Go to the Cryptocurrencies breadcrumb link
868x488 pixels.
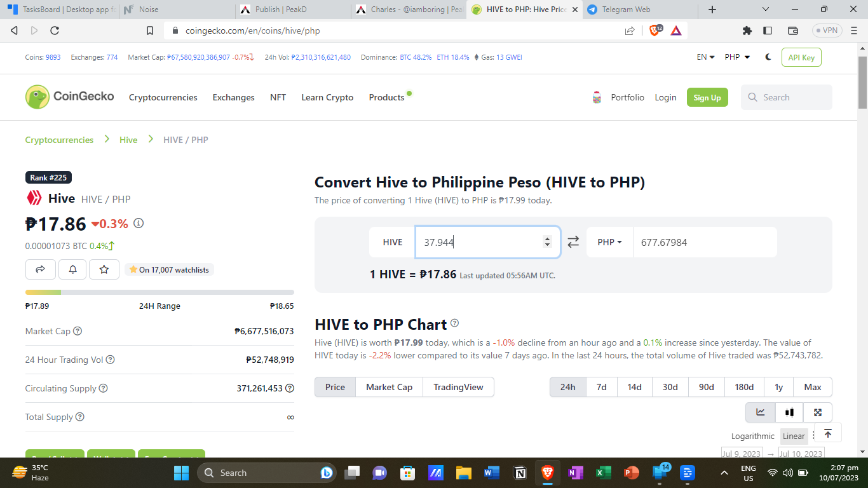click(x=59, y=140)
